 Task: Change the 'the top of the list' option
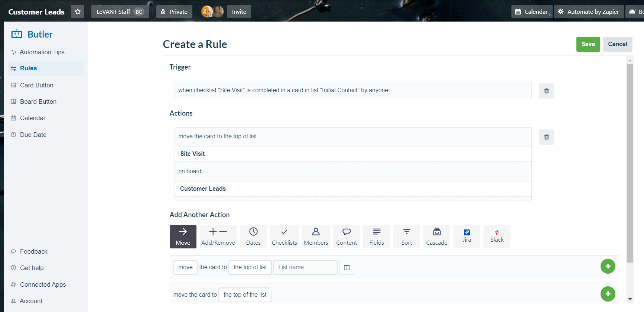tap(245, 295)
